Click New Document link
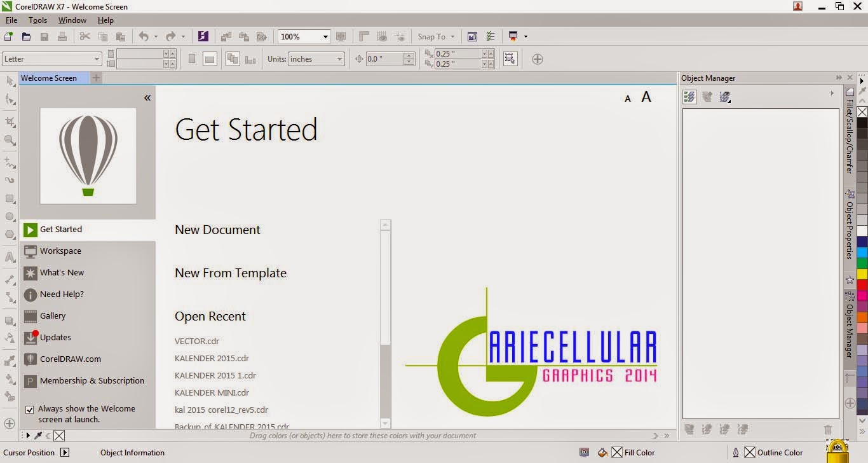Screen dimensions: 868x463 point(217,230)
